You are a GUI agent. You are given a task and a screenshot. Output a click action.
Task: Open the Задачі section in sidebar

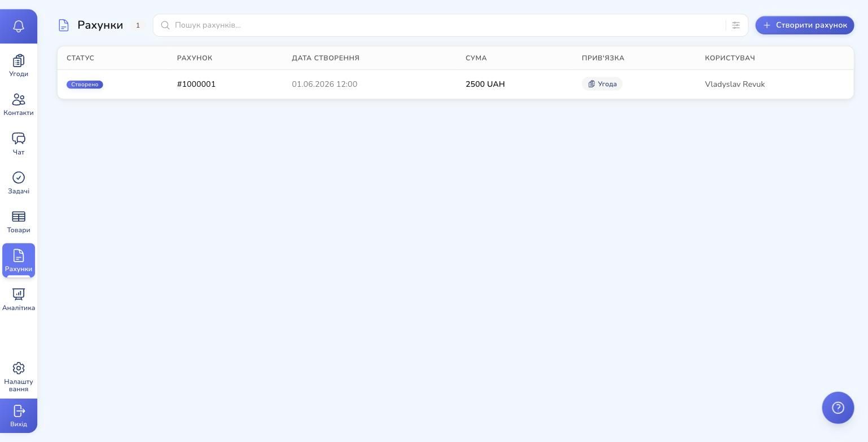(x=19, y=183)
